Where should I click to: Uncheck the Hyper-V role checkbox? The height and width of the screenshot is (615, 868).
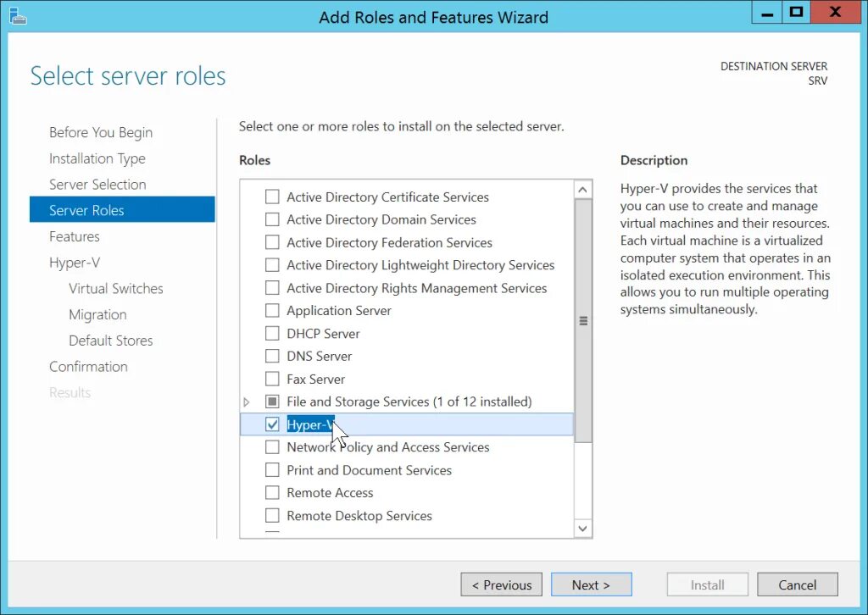(272, 424)
